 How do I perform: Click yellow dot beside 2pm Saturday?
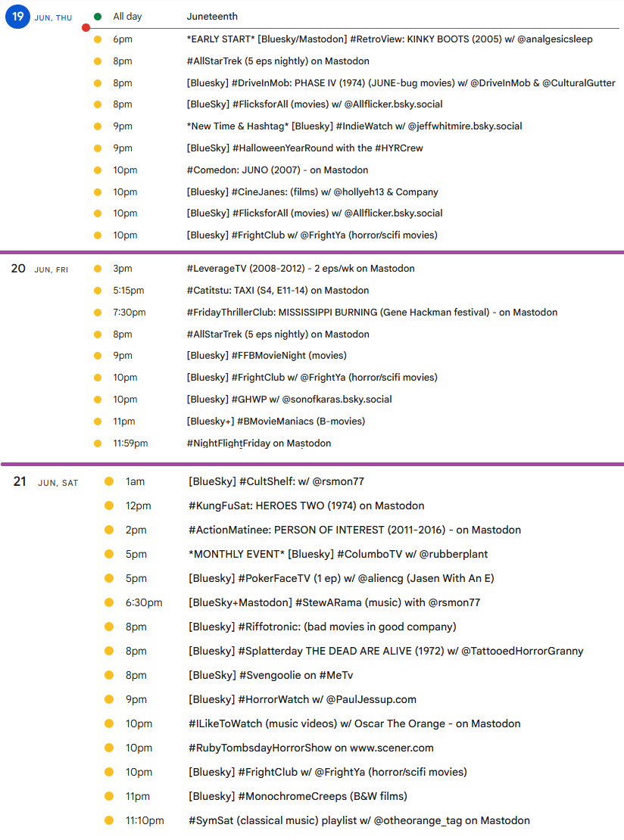click(109, 530)
